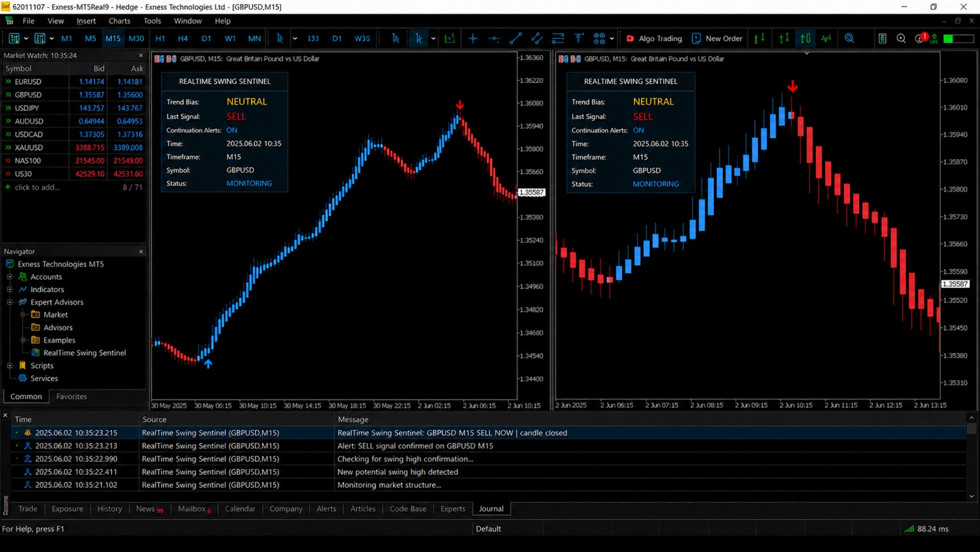Click the zoom-in magnifier toolbar icon
Viewport: 980px width, 552px height.
point(849,39)
